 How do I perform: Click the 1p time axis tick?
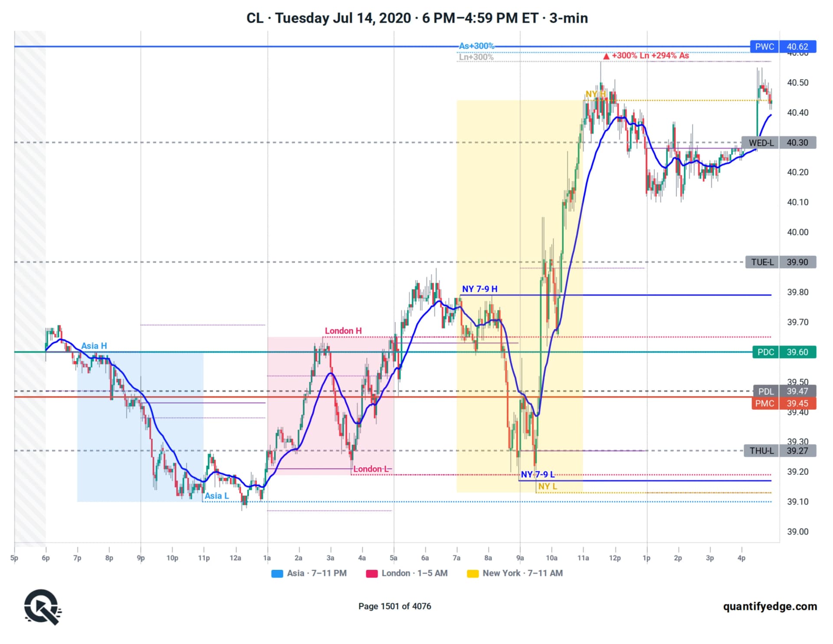(646, 558)
